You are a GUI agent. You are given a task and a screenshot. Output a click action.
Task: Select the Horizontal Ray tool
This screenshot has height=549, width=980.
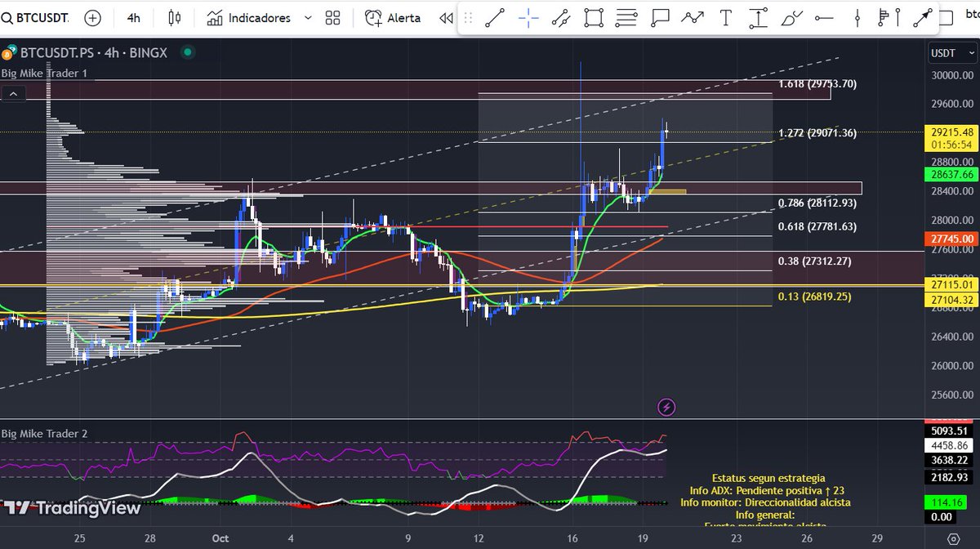coord(824,17)
